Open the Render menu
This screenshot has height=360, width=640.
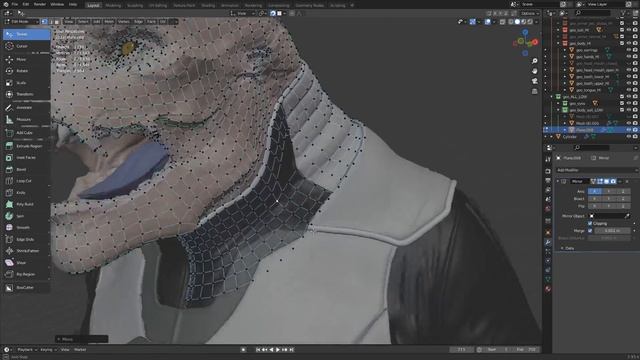[x=40, y=4]
